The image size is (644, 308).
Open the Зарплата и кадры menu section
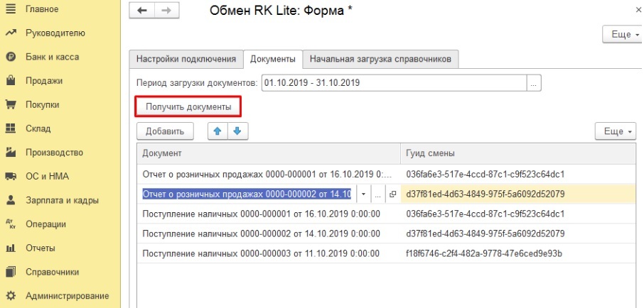pos(62,201)
